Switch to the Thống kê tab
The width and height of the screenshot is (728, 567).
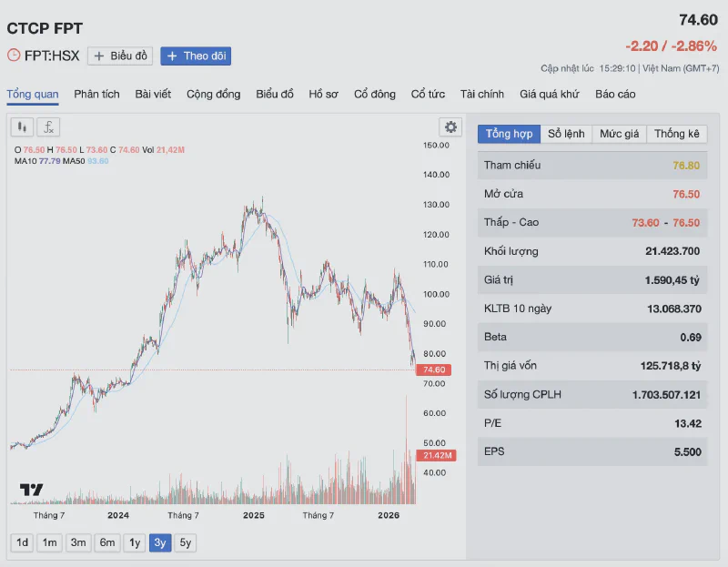click(676, 134)
